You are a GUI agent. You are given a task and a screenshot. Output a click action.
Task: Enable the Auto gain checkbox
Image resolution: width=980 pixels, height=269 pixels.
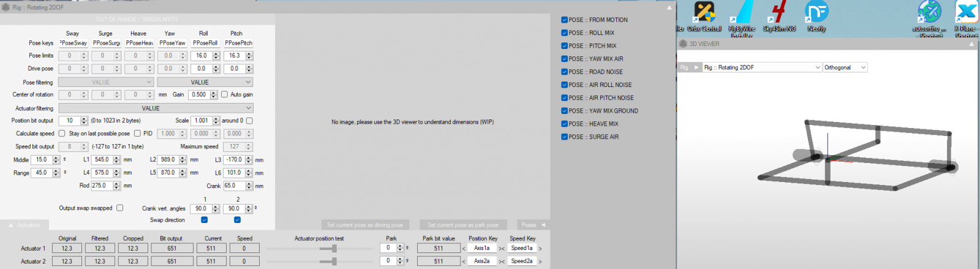click(x=224, y=94)
